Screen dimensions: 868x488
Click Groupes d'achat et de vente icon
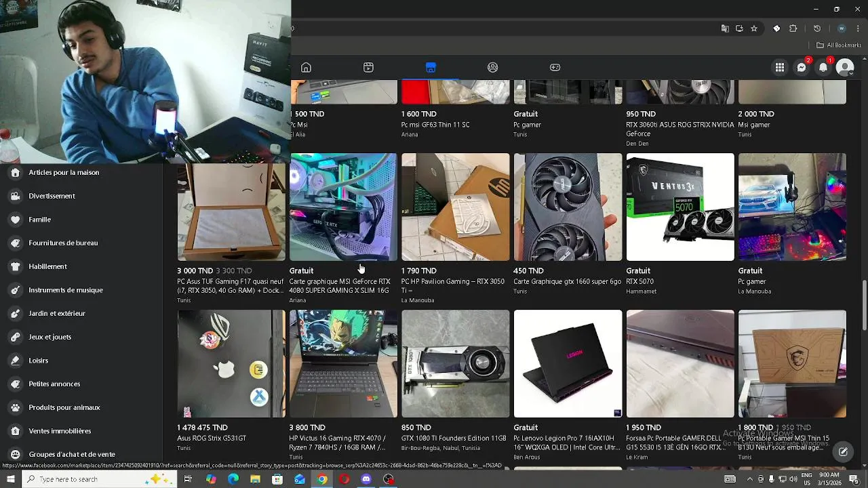[x=16, y=454]
